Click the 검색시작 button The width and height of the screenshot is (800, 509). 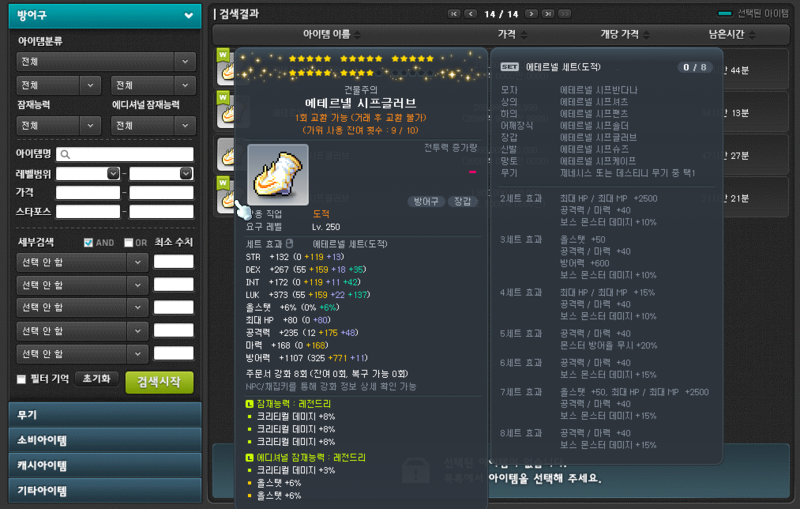(x=159, y=381)
